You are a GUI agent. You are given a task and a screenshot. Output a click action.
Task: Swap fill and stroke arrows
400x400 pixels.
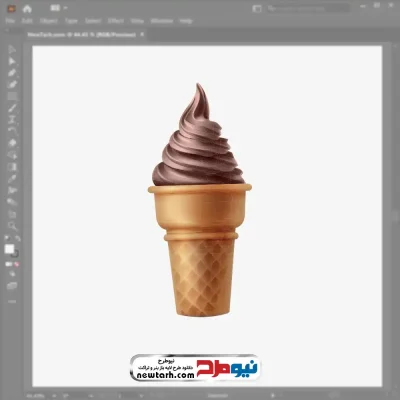18,238
